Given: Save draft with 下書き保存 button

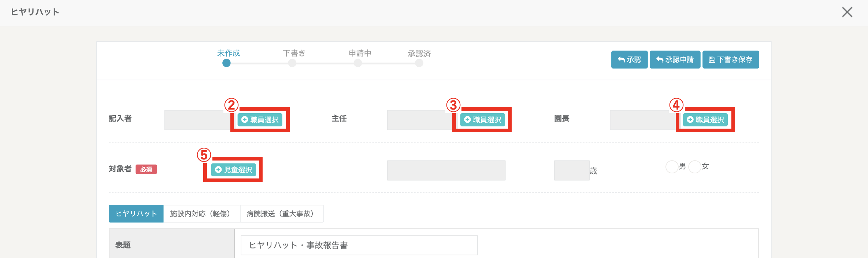Looking at the screenshot, I should coord(730,60).
